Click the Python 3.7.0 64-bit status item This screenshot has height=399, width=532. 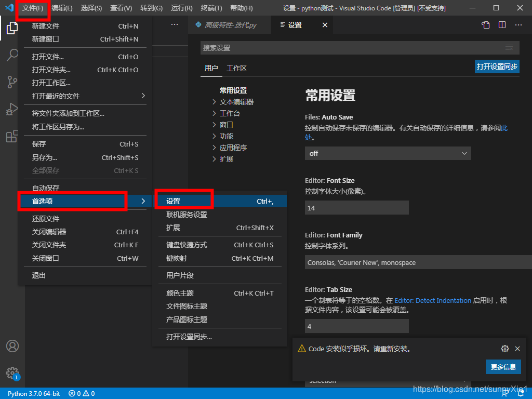[34, 394]
